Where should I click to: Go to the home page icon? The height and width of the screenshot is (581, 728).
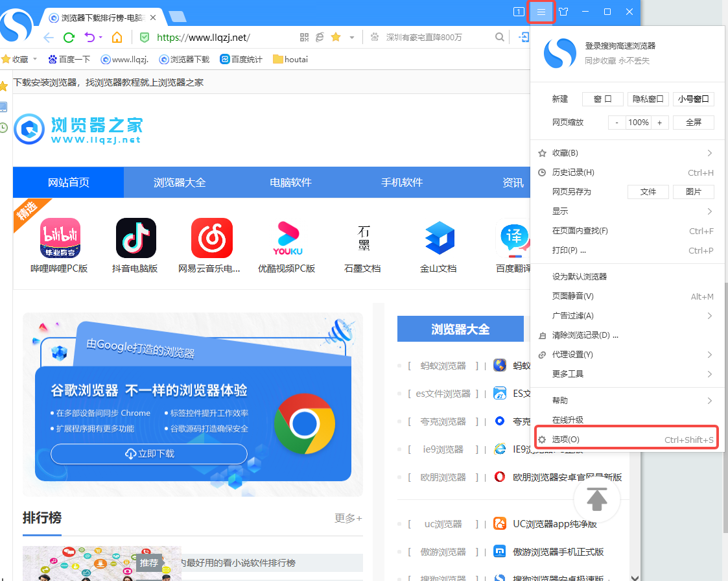tap(117, 37)
